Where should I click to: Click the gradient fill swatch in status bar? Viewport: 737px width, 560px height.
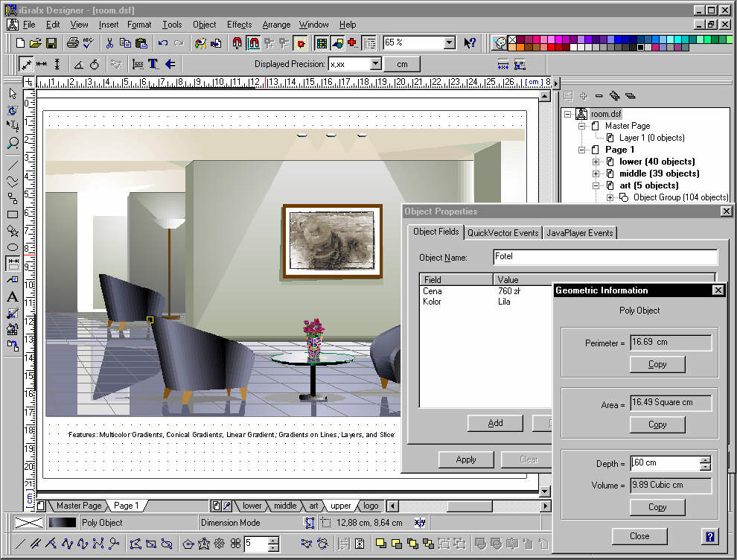coord(63,523)
